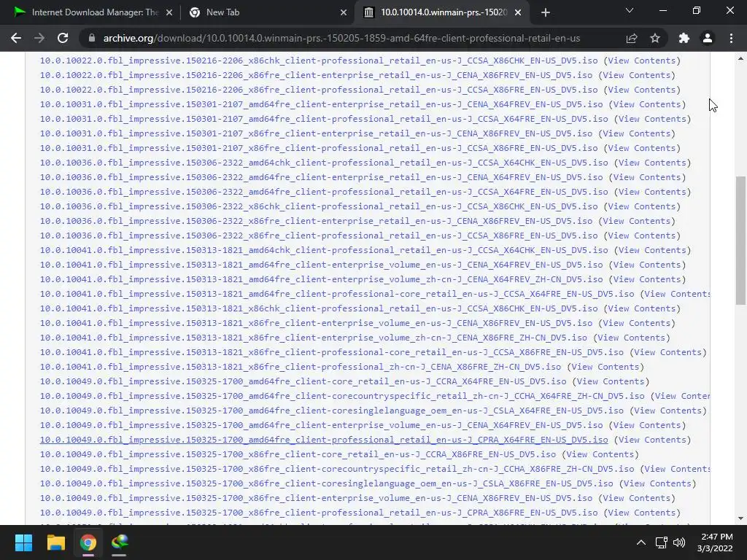This screenshot has height=560, width=747.
Task: Download 10049 amd64fre client-core retail ISO
Action: click(303, 382)
